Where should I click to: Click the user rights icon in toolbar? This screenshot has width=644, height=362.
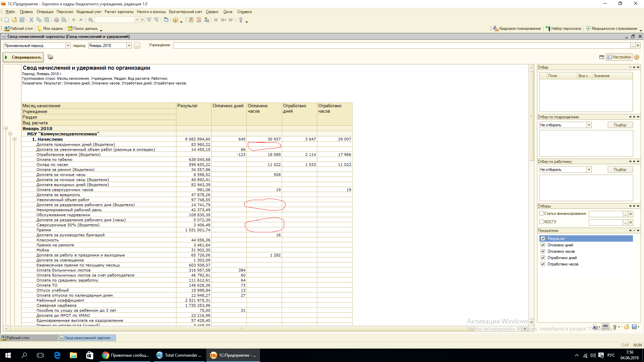pyautogui.click(x=207, y=20)
